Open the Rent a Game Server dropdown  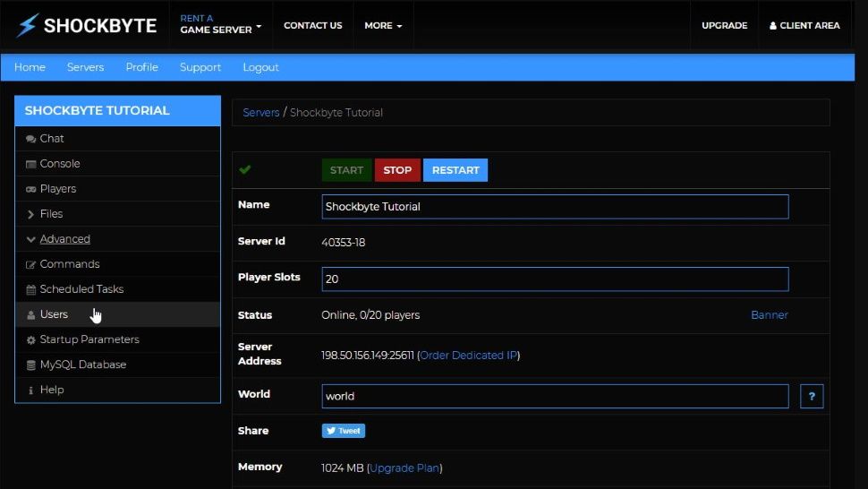click(220, 25)
